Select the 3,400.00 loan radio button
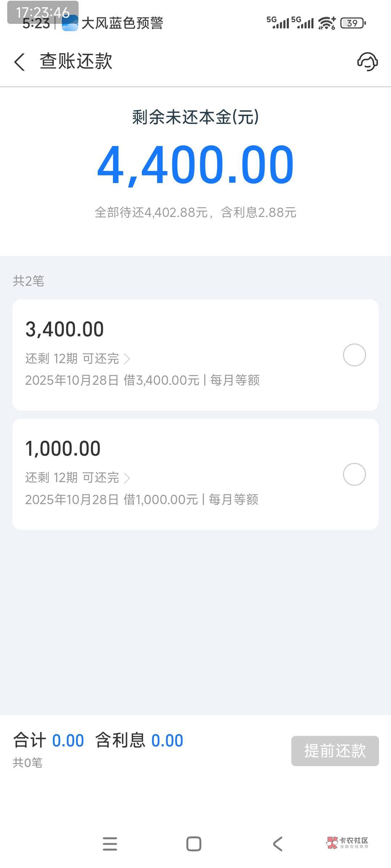This screenshot has height=868, width=391. (x=354, y=355)
